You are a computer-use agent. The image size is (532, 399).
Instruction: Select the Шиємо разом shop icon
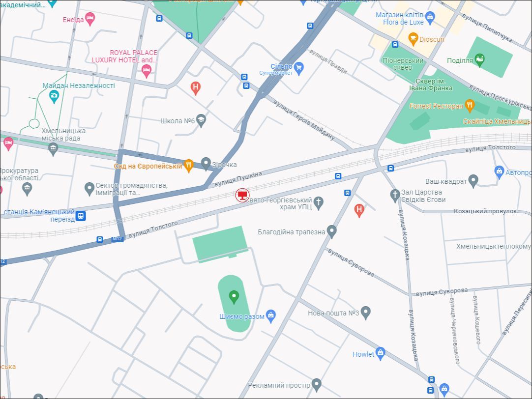point(270,315)
